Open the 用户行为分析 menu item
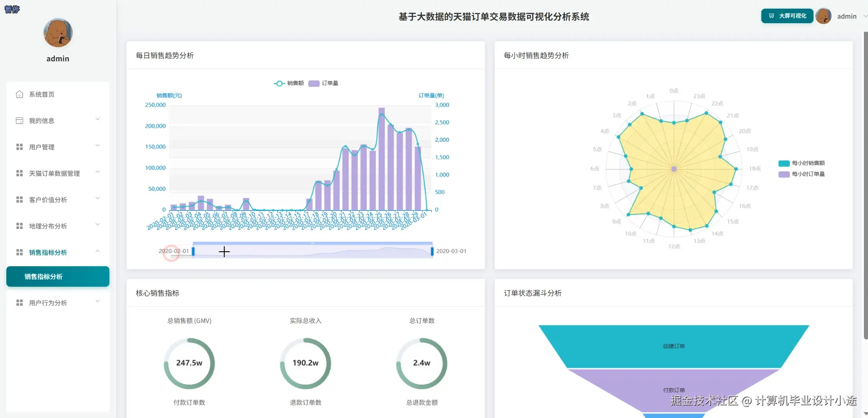Image resolution: width=868 pixels, height=418 pixels. tap(58, 303)
